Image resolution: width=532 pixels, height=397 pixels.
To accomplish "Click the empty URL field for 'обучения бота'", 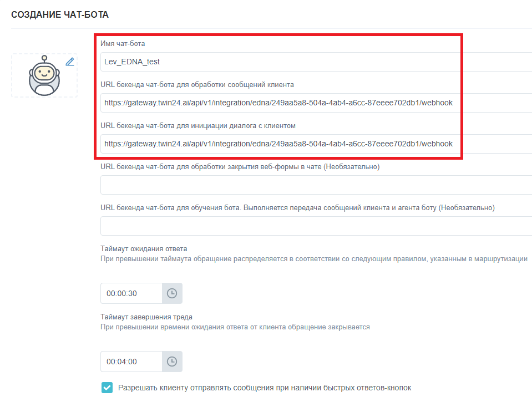I will tap(316, 226).
